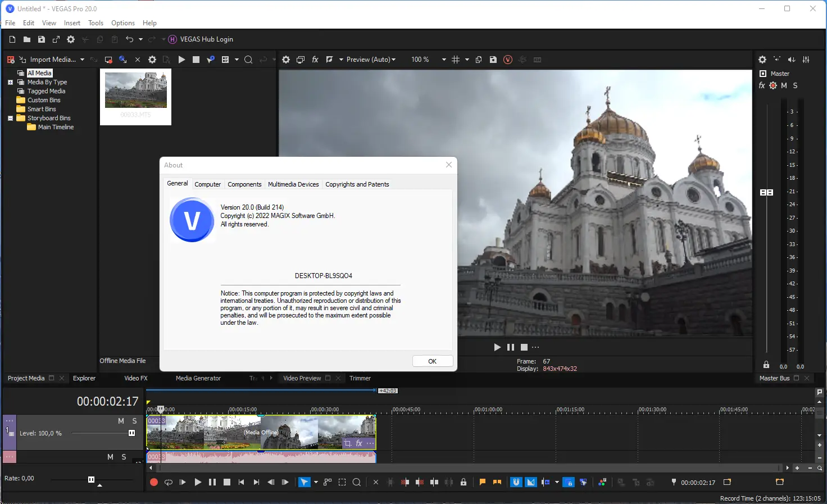Click VEGAS Hub Login
827x504 pixels.
pyautogui.click(x=206, y=39)
